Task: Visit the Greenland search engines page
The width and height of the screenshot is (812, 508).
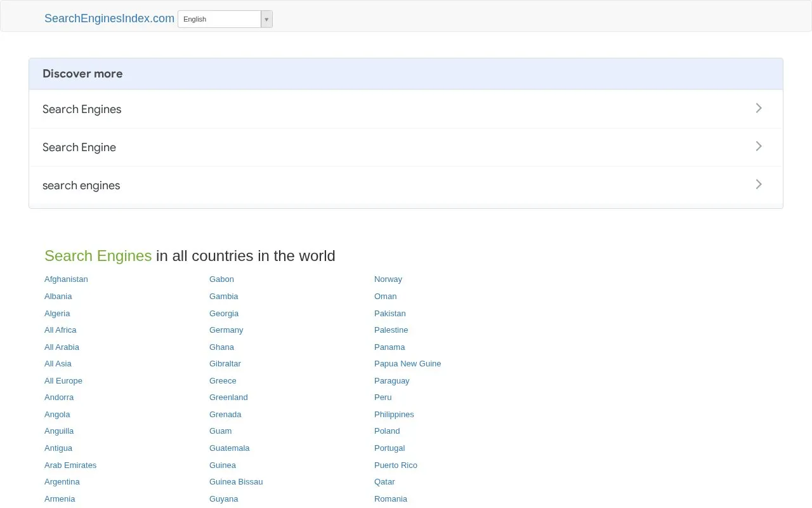Action: 228,398
